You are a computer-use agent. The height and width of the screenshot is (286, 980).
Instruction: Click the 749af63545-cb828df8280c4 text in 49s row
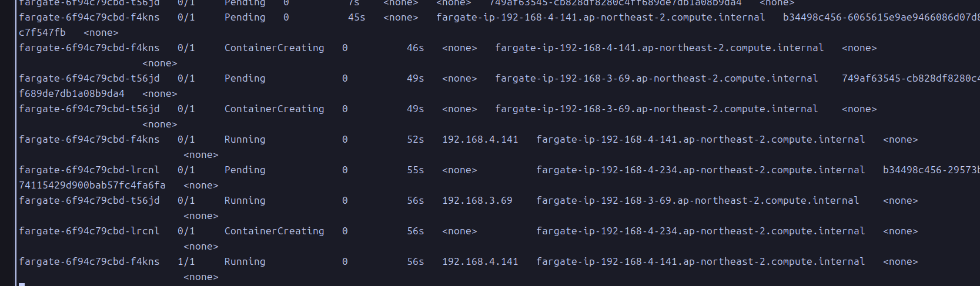(911, 79)
